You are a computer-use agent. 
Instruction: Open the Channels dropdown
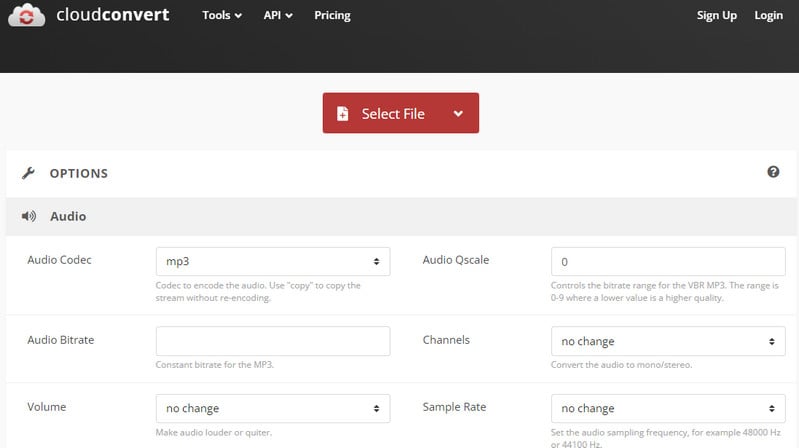point(668,341)
